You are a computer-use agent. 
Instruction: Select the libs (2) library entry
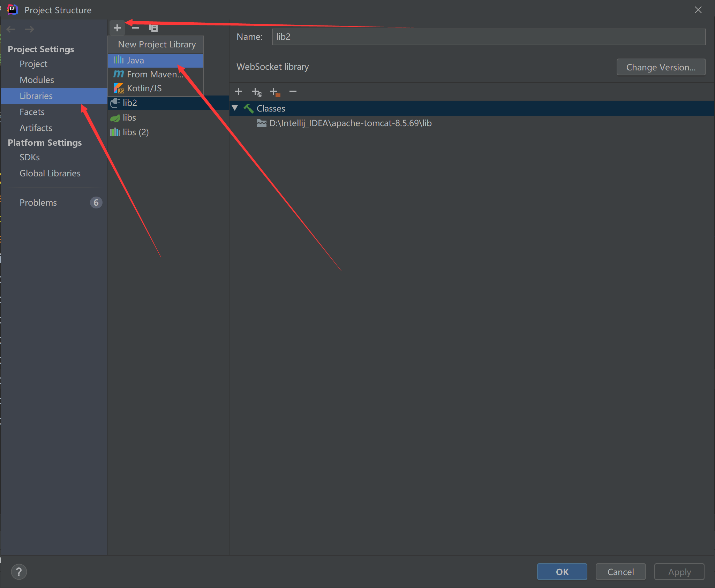(x=135, y=132)
